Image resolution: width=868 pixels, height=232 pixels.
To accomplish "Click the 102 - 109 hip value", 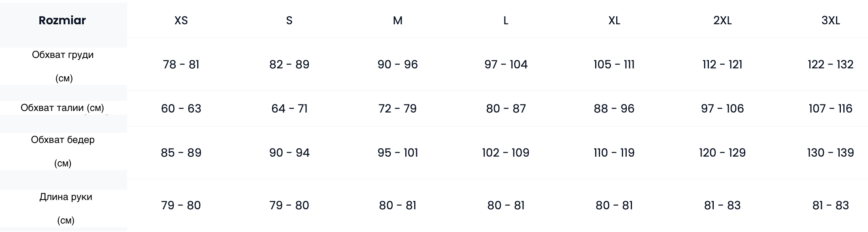I will 506,153.
